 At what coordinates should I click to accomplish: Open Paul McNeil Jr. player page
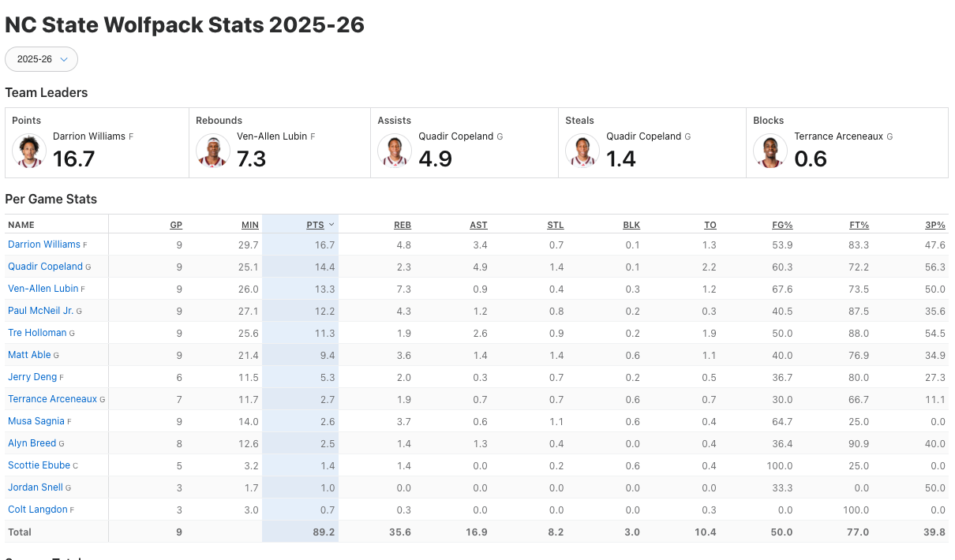pos(40,311)
